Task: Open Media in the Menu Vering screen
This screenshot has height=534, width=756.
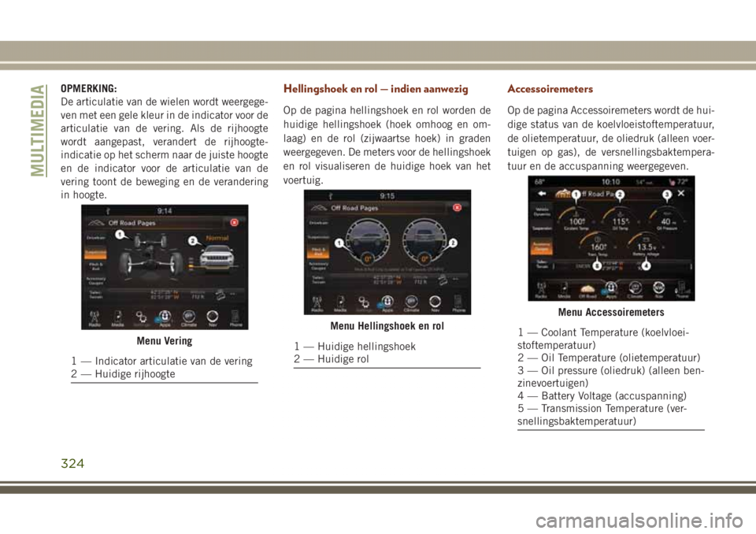Action: click(117, 318)
